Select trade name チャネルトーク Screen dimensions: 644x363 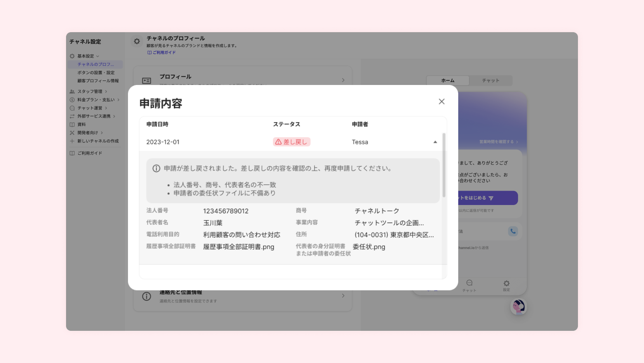(x=377, y=211)
